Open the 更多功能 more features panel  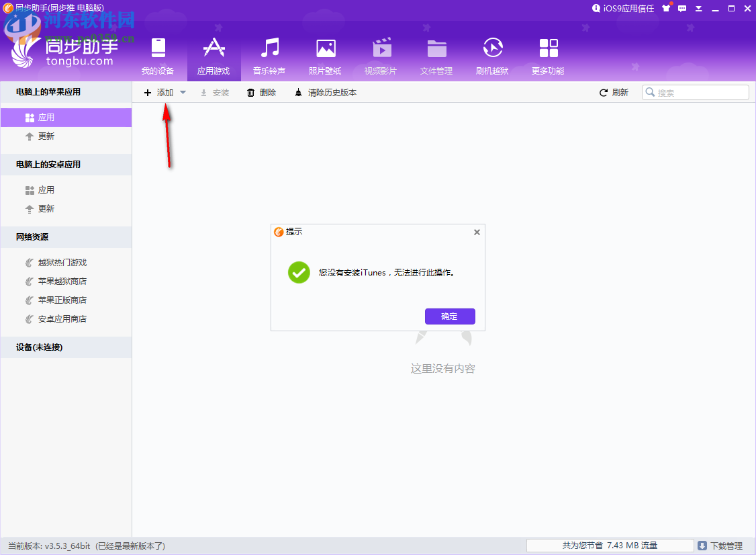(x=548, y=54)
